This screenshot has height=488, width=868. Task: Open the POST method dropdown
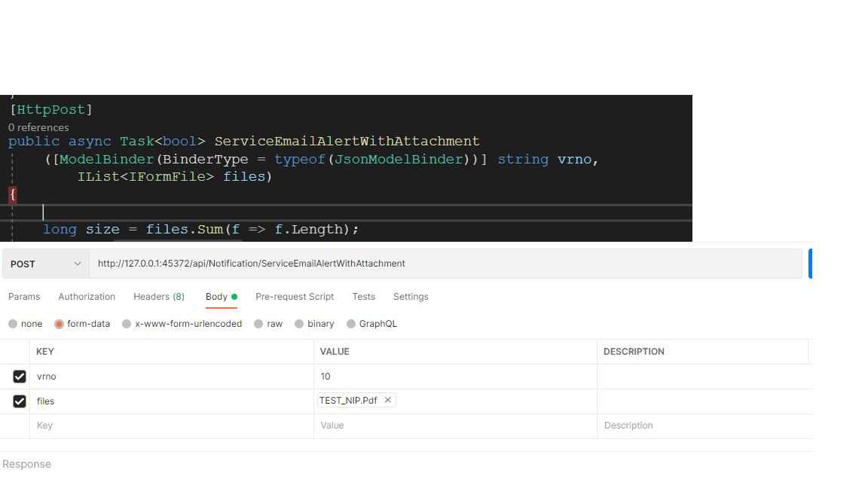coord(46,264)
